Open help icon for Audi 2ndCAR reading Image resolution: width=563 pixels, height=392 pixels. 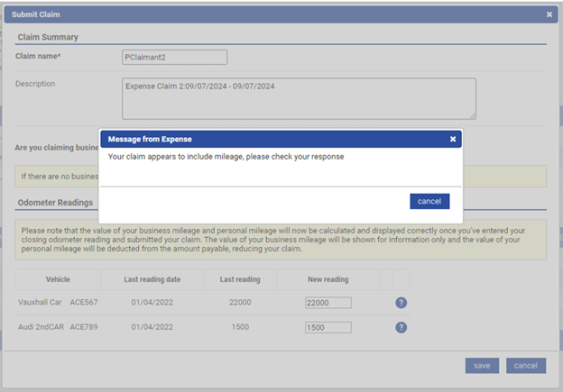(401, 327)
